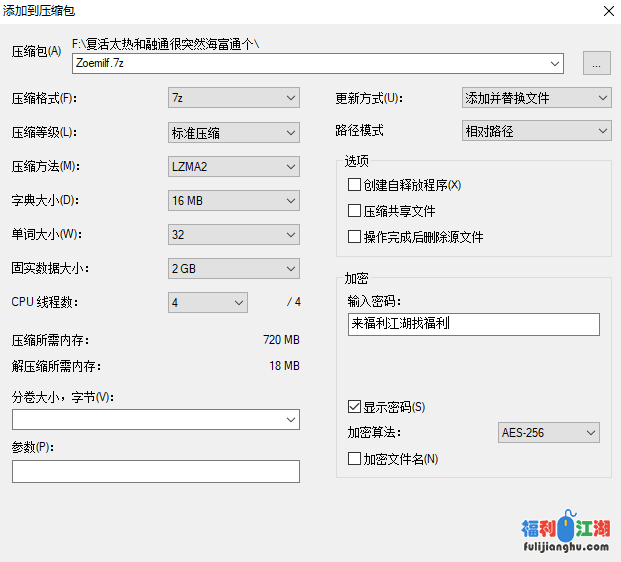Screen dimensions: 621x562
Task: Expand the 2 GB solid block size dropdown
Action: click(x=234, y=269)
